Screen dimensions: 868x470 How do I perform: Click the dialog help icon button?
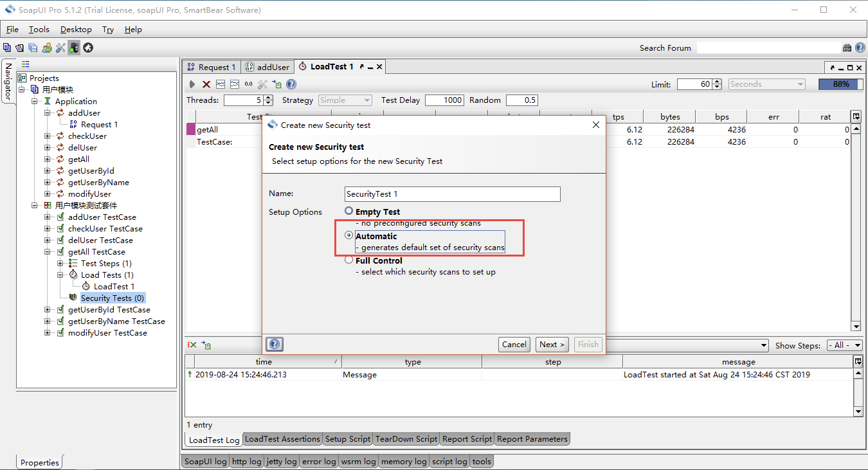tap(275, 345)
